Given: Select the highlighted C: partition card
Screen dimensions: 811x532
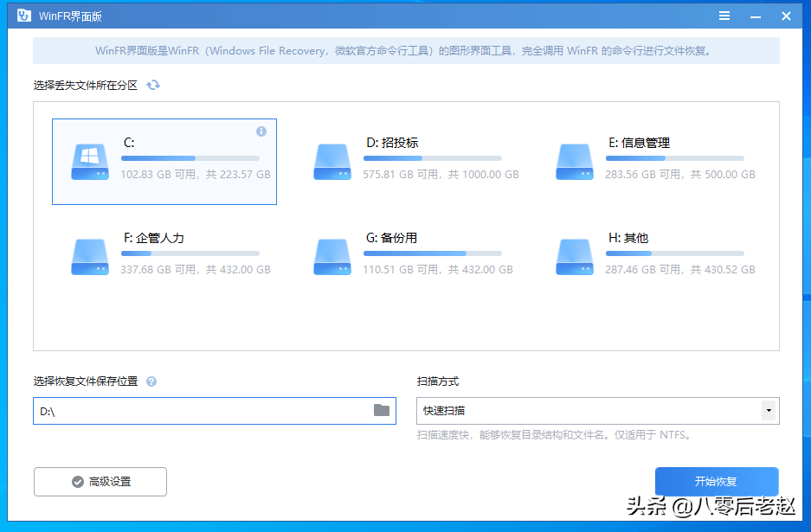Looking at the screenshot, I should [164, 162].
